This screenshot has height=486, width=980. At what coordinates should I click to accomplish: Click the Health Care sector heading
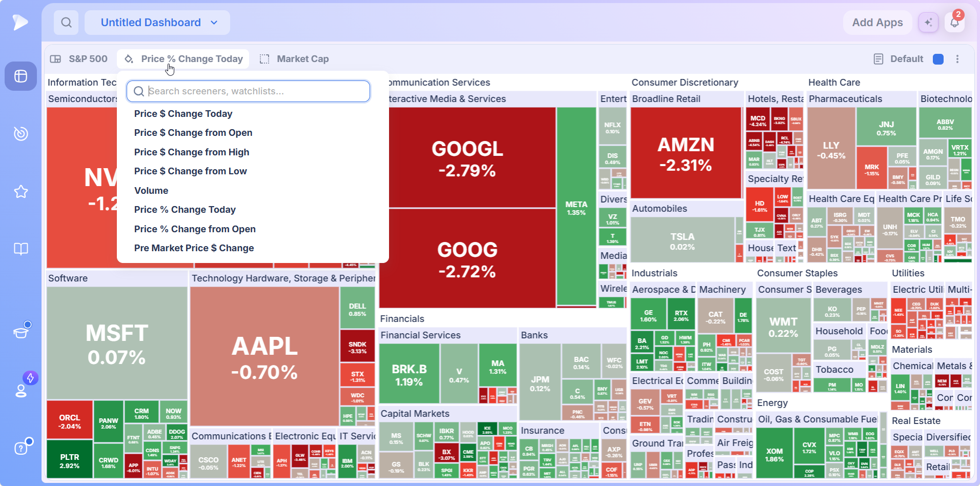[x=834, y=83]
